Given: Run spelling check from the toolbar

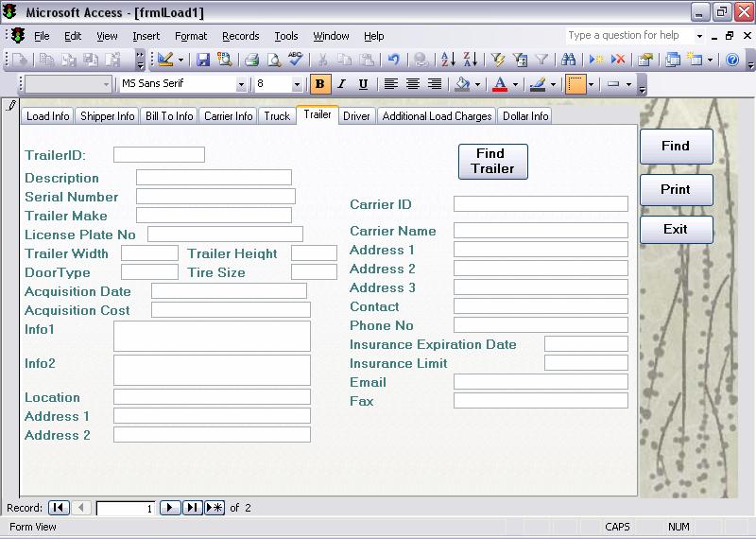Looking at the screenshot, I should click(x=296, y=60).
